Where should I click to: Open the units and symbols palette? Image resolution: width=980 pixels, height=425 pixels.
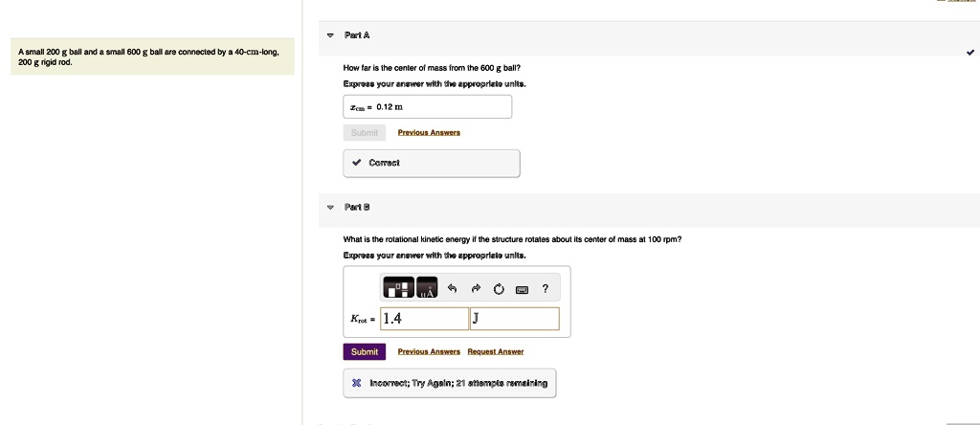coord(427,288)
